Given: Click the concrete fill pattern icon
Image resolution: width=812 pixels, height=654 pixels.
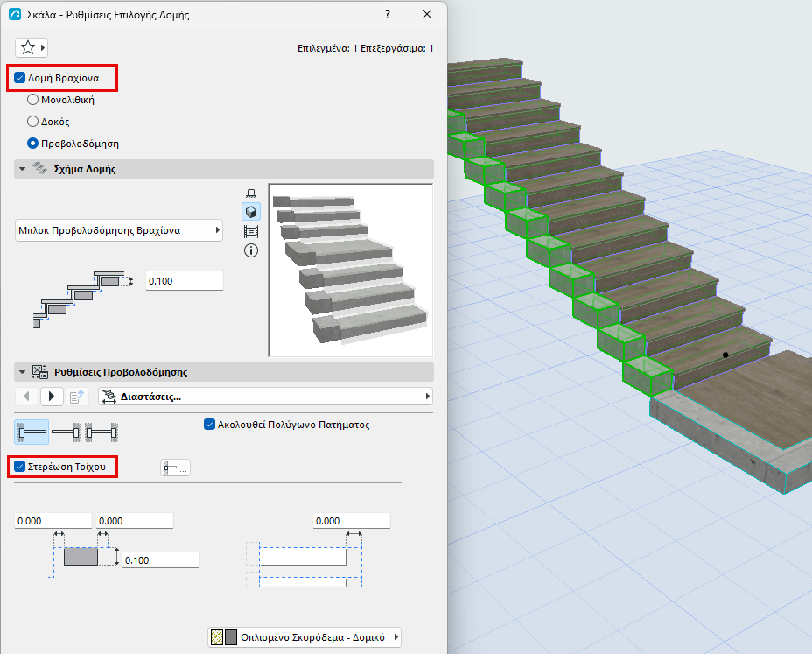Looking at the screenshot, I should pos(217,637).
